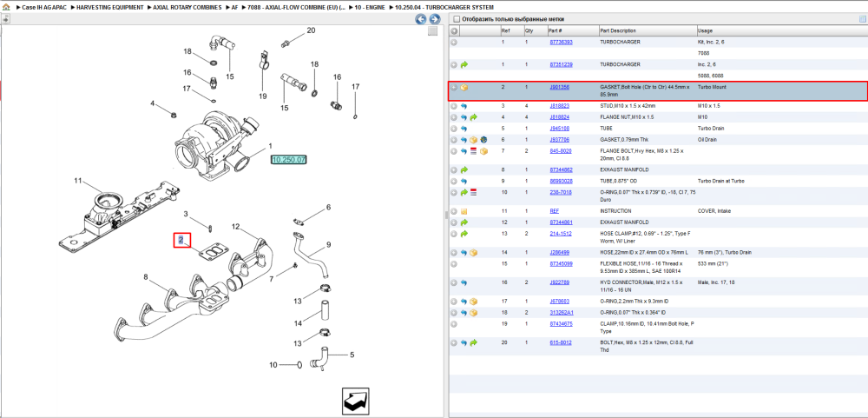The width and height of the screenshot is (868, 418).
Task: Click the box icon in the J937706 row
Action: click(473, 140)
